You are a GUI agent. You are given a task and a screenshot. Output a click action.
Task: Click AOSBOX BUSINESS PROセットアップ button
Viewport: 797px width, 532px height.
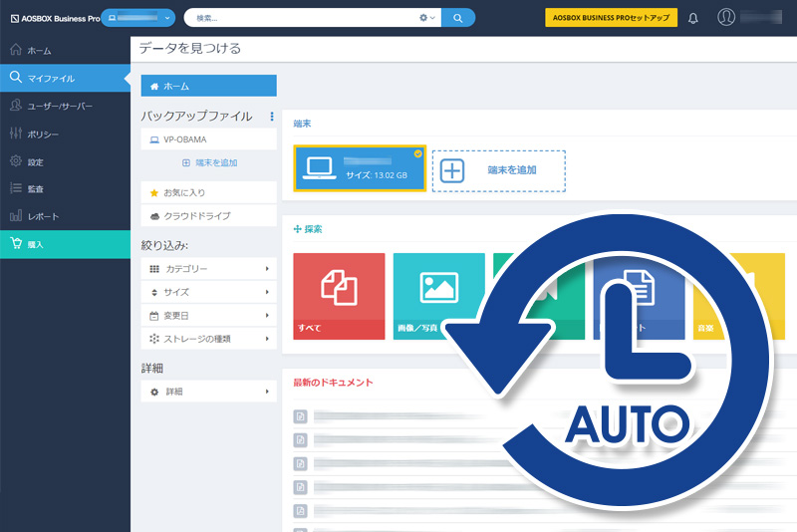[x=611, y=18]
